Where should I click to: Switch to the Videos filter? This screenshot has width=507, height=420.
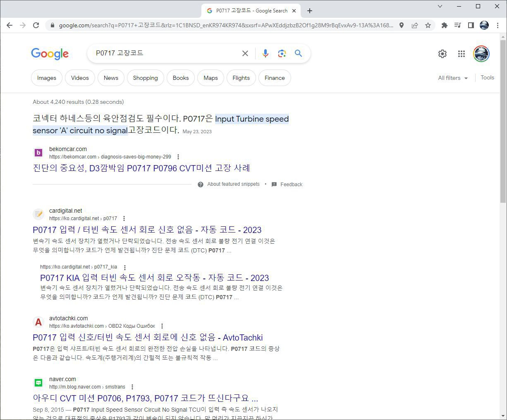(x=80, y=78)
